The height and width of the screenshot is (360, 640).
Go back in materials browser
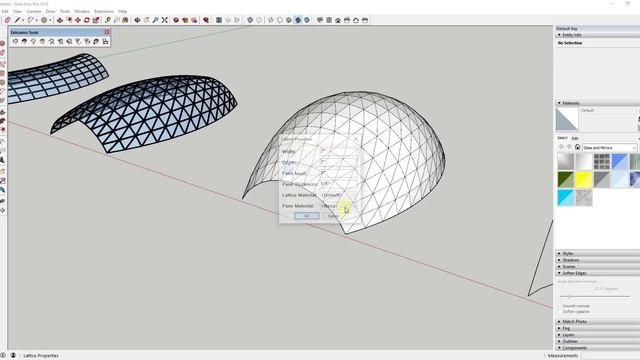(x=561, y=147)
